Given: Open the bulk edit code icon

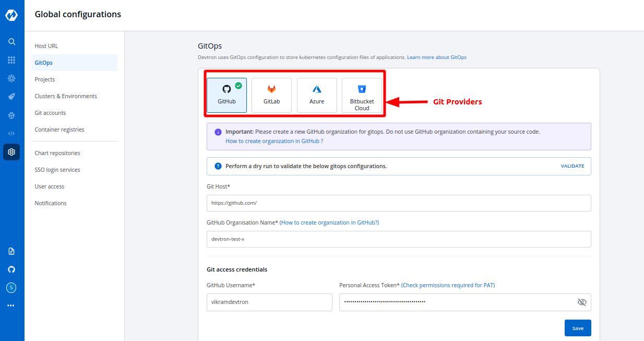Looking at the screenshot, I should pyautogui.click(x=11, y=133).
